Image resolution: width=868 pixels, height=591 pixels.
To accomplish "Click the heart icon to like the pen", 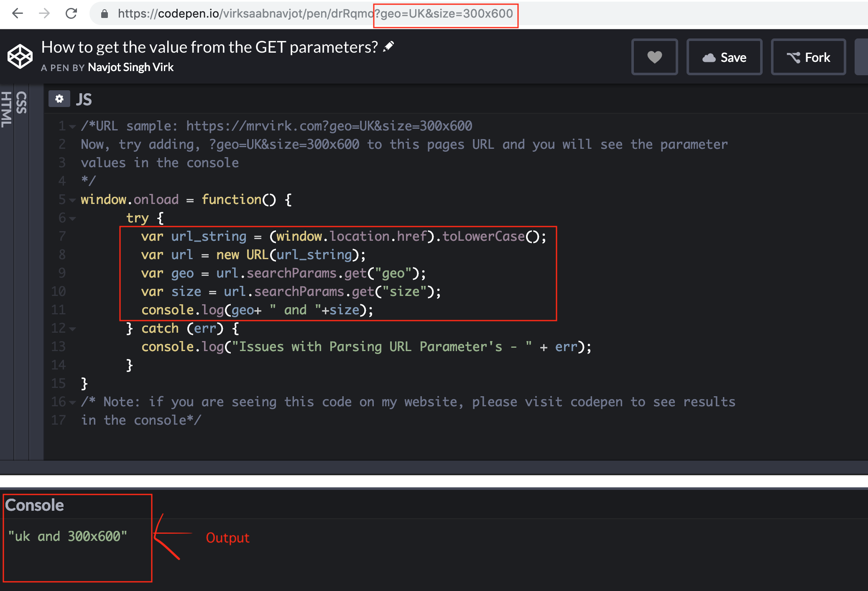I will click(x=654, y=57).
